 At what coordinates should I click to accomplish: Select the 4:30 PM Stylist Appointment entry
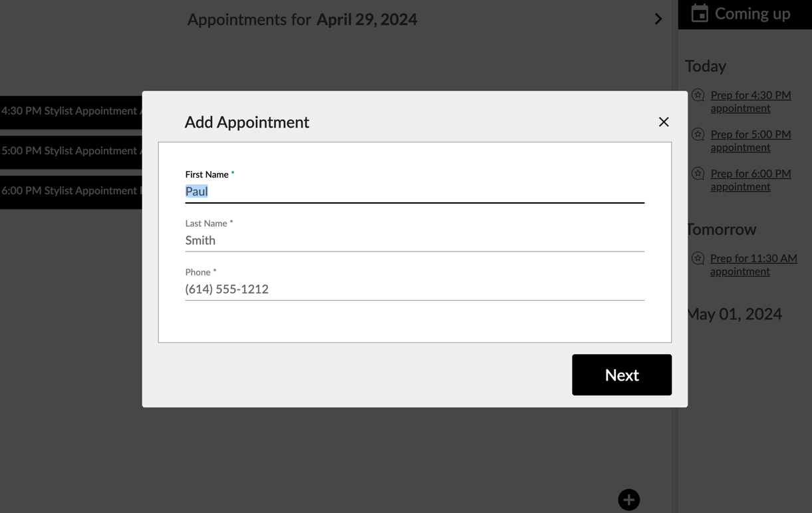click(x=70, y=111)
